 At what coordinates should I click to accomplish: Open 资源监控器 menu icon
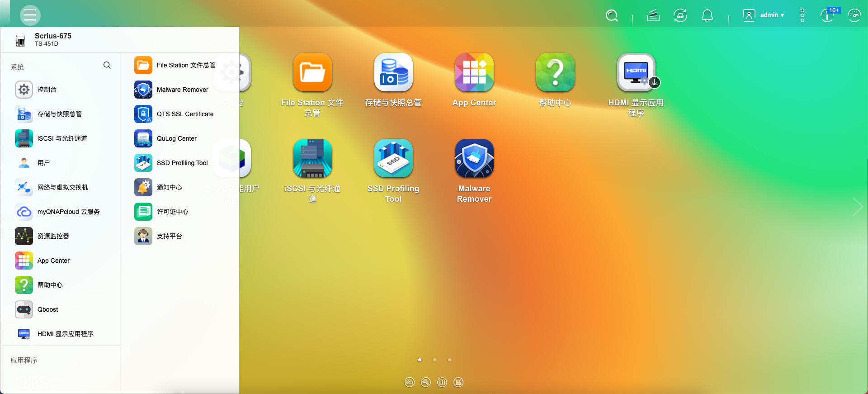coord(24,236)
